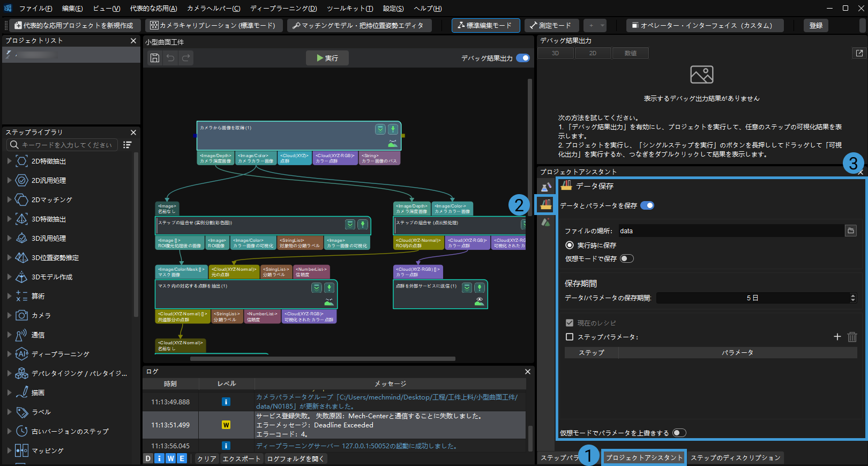Open the ツールキット(T) menu
This screenshot has width=868, height=466.
(349, 8)
